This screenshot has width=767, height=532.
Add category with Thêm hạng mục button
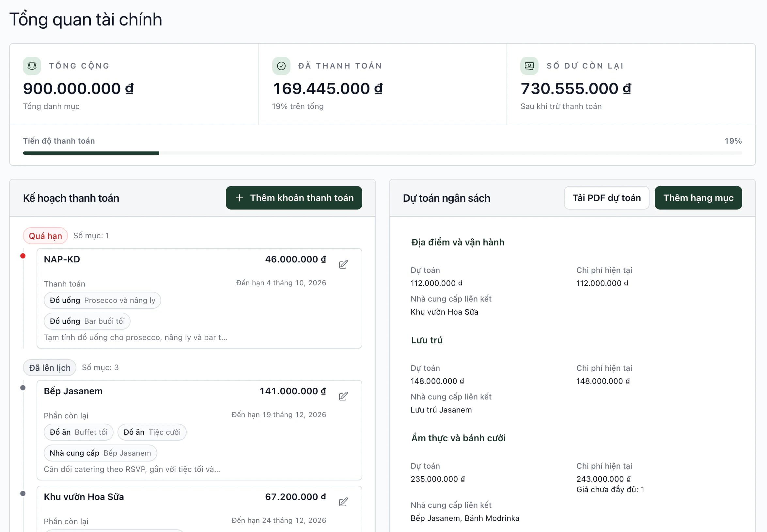[x=698, y=198]
